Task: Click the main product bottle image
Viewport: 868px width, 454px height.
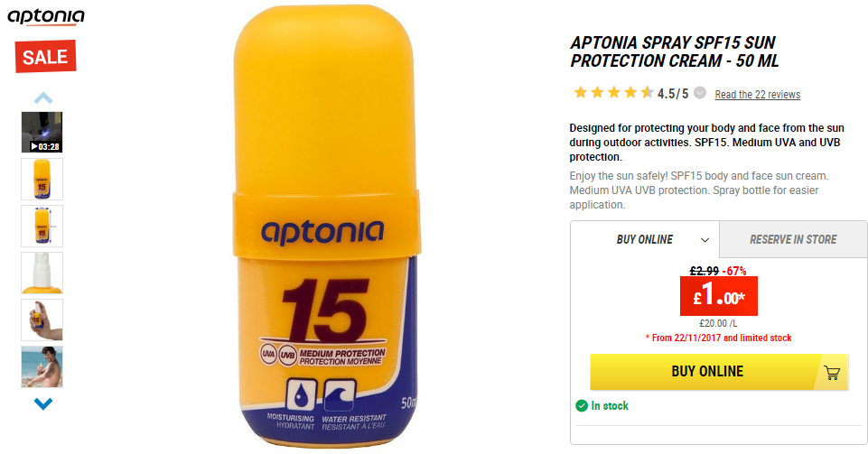Action: tap(325, 226)
